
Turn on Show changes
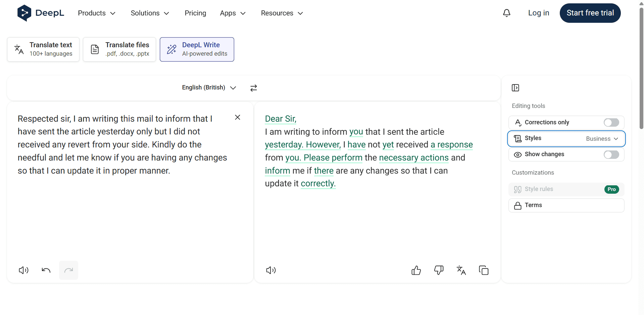611,154
